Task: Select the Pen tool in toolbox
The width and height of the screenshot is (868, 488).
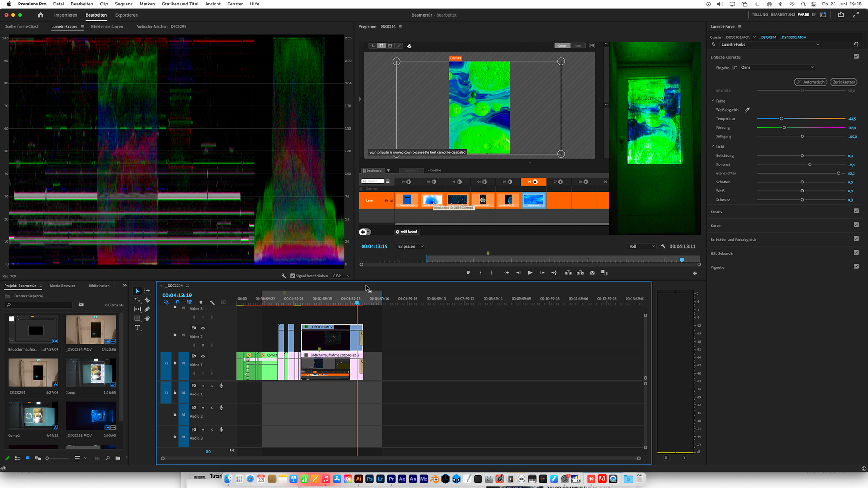Action: point(147,309)
